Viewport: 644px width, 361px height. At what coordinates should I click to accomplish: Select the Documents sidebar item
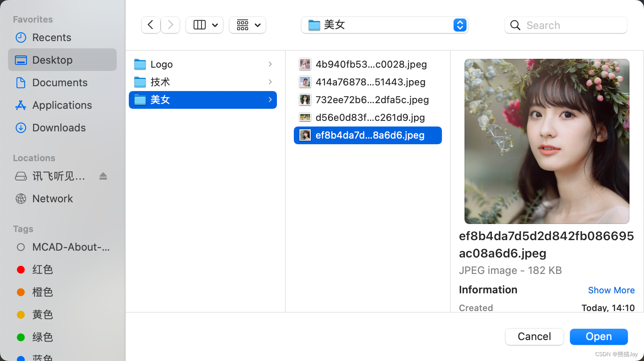tap(60, 83)
